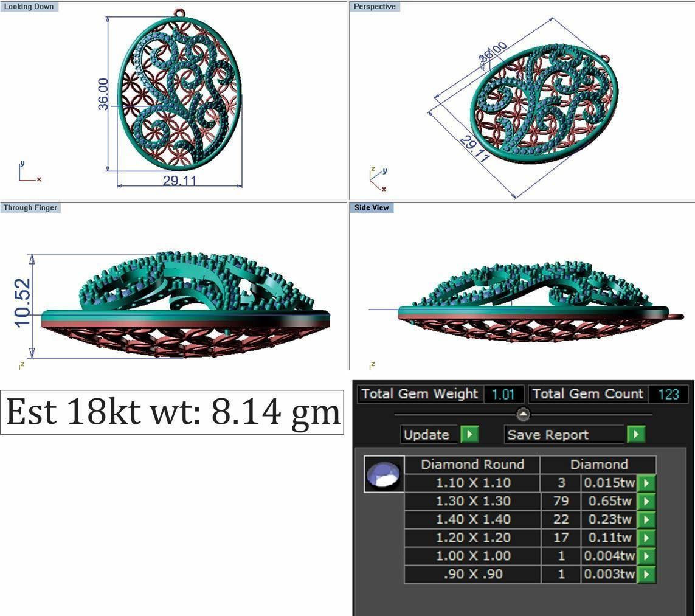Click the count cell showing 79

click(561, 501)
